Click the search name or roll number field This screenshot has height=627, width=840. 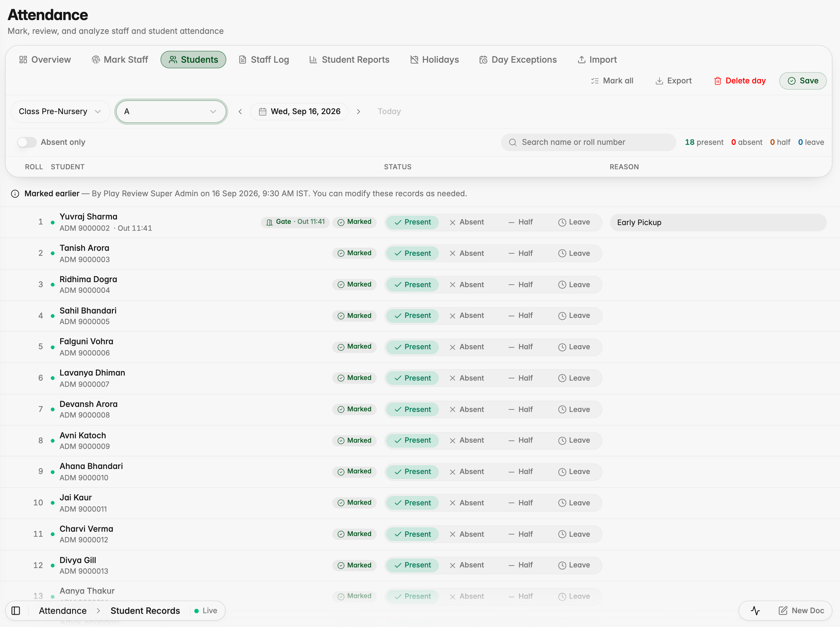(588, 142)
